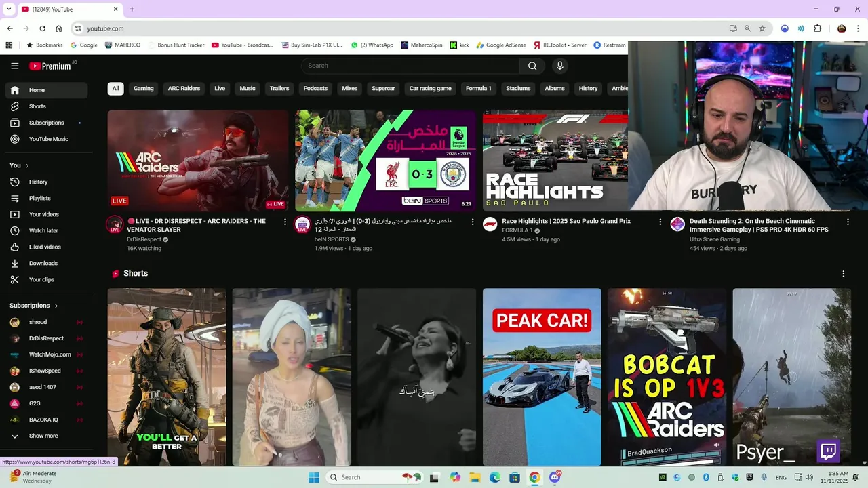Click the beIN SPORTS channel avatar
This screenshot has width=868, height=488.
pos(302,224)
